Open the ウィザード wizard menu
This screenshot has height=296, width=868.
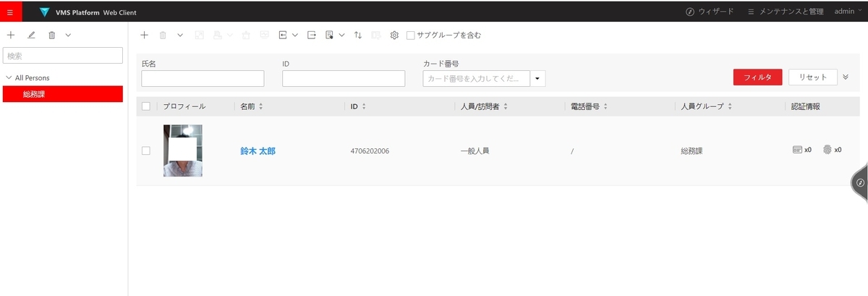click(710, 12)
